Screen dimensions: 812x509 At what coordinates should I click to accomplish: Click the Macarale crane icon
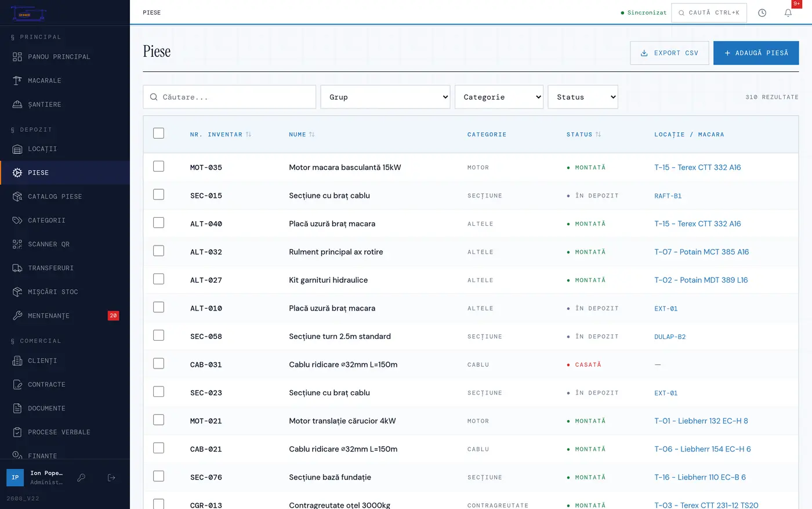(x=17, y=81)
